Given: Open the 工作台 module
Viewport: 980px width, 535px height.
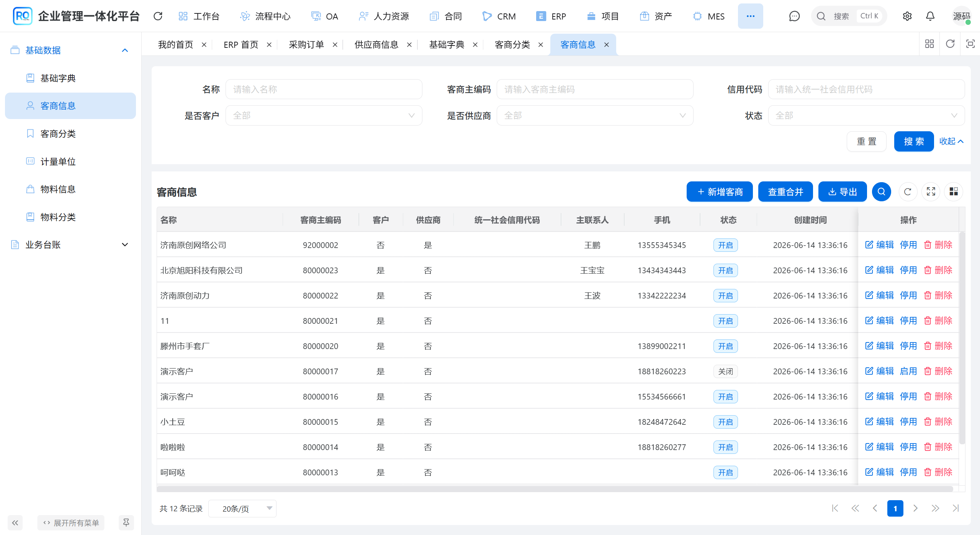Looking at the screenshot, I should pos(199,16).
